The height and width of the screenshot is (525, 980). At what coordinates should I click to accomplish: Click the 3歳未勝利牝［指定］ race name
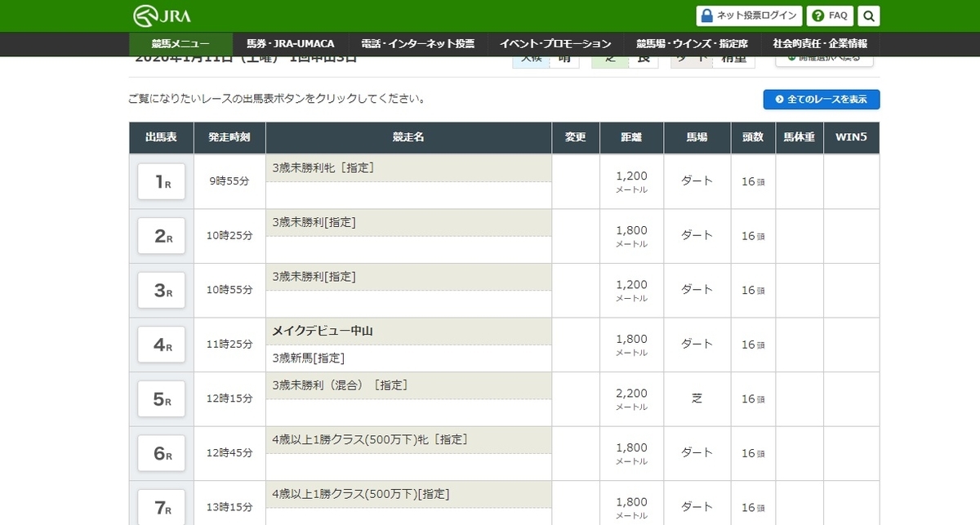pyautogui.click(x=323, y=167)
